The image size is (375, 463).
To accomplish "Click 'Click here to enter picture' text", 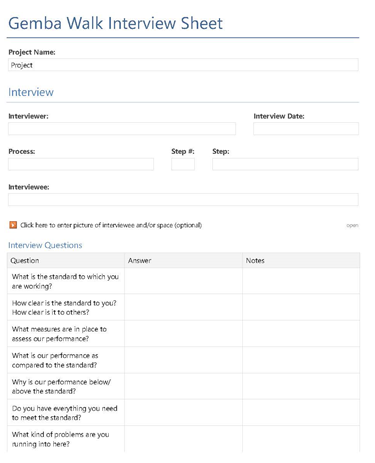I will tap(111, 225).
